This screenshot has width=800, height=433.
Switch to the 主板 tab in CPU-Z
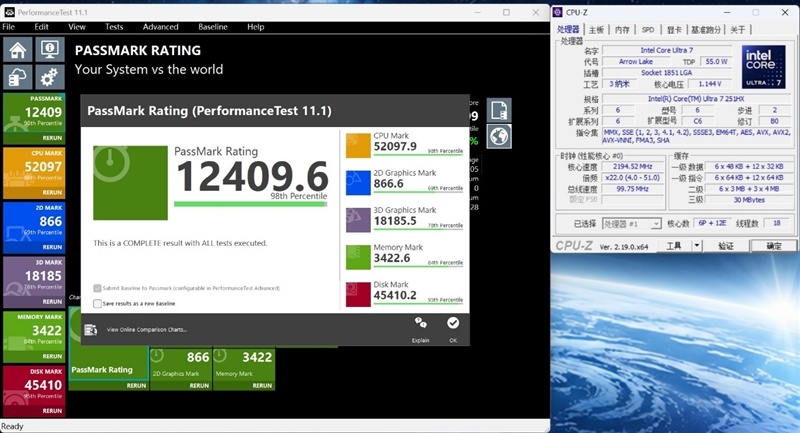(596, 30)
